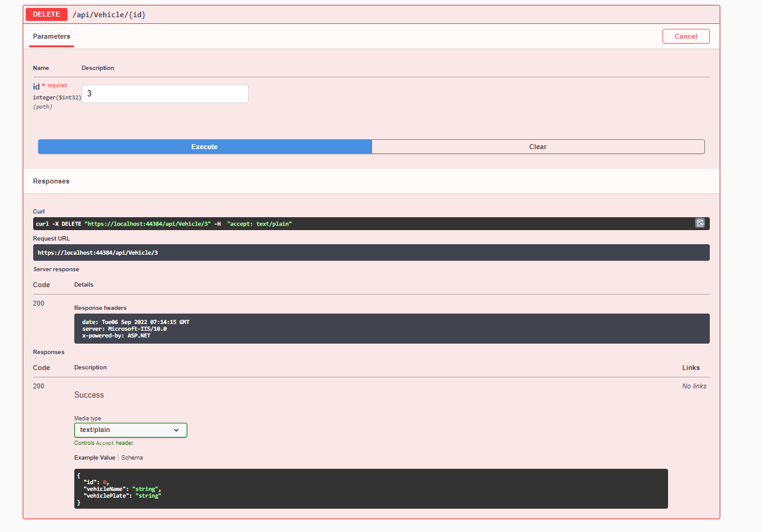This screenshot has width=762, height=532.
Task: Cancel the try-it-out mode
Action: (x=685, y=36)
